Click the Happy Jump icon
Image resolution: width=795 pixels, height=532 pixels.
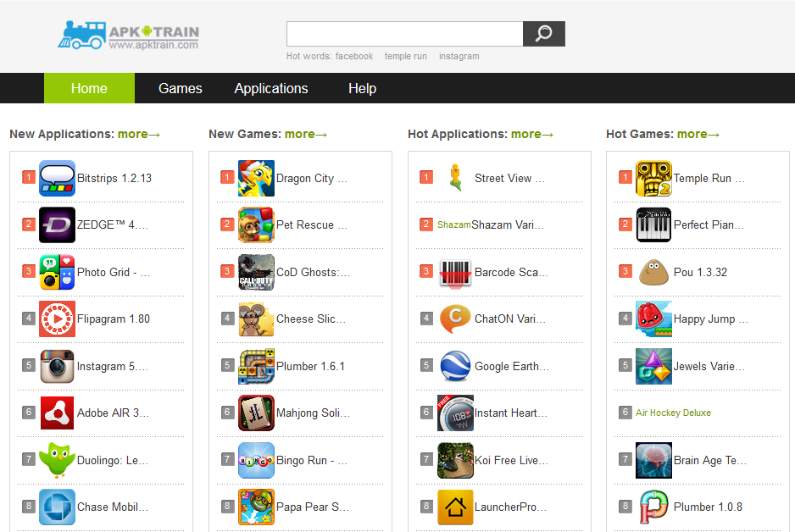point(654,319)
